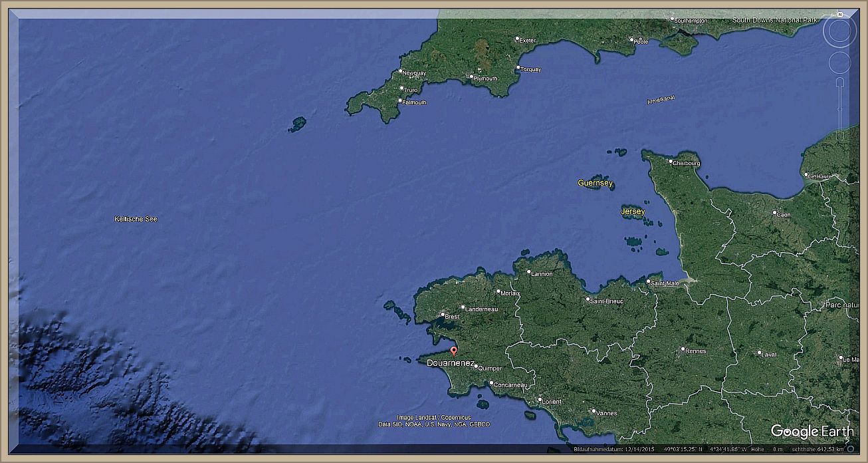This screenshot has width=868, height=463.
Task: Select the yellow Jersey label
Action: 632,212
